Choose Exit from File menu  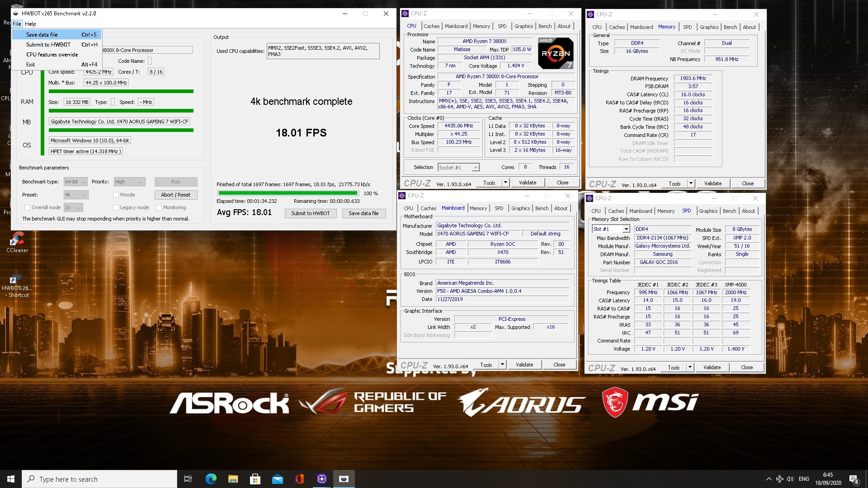[x=57, y=64]
